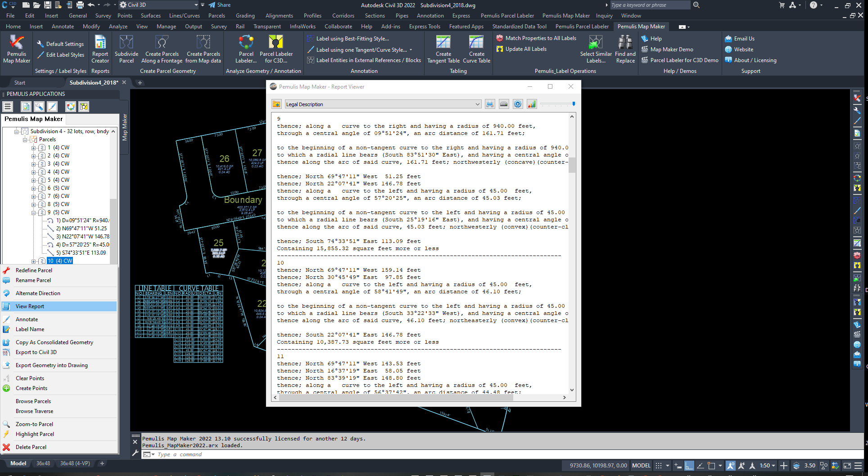Click the yellow parcel icon in Pemulis panel
Viewport: 868px width, 476px height.
[x=84, y=107]
